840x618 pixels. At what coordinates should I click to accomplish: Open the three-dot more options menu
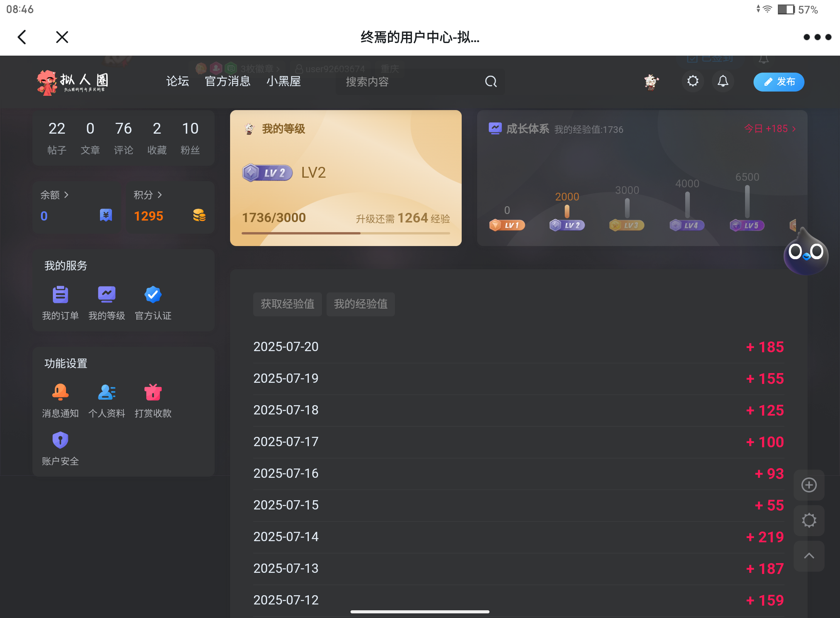click(x=817, y=37)
